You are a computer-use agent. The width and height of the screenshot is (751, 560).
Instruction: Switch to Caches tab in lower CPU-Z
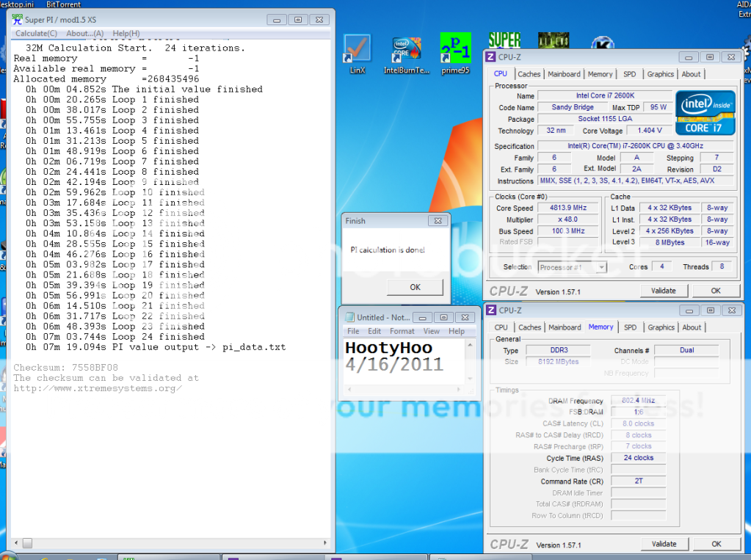click(x=530, y=327)
